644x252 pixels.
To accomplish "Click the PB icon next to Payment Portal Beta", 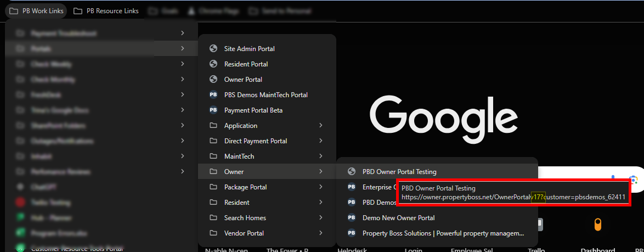I will (x=213, y=110).
